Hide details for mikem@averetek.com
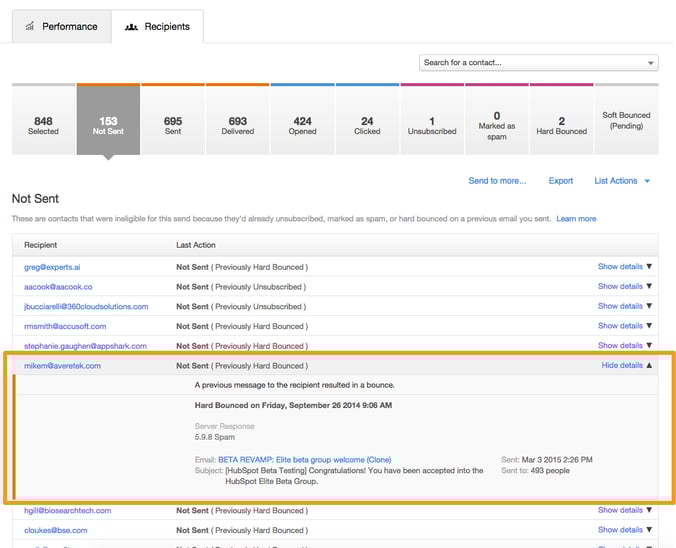 (626, 365)
